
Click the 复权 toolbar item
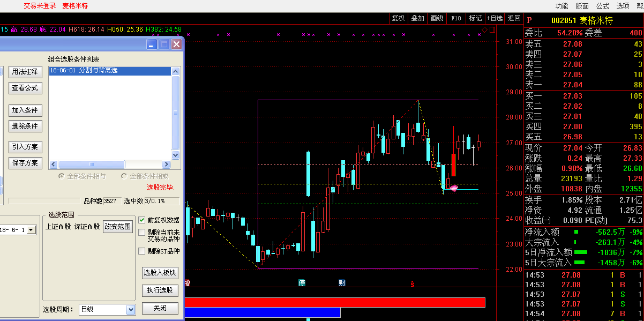[x=398, y=18]
